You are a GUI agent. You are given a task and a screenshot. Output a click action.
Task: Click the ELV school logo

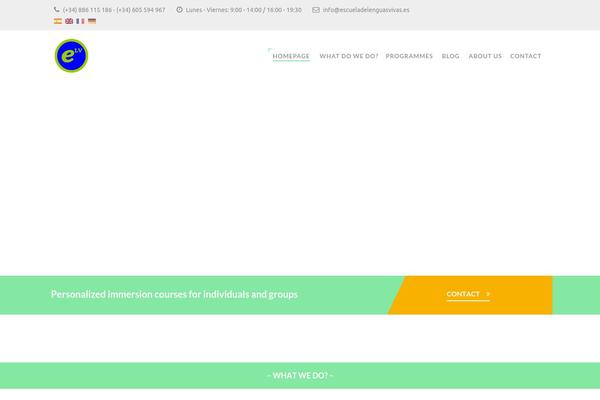coord(71,56)
